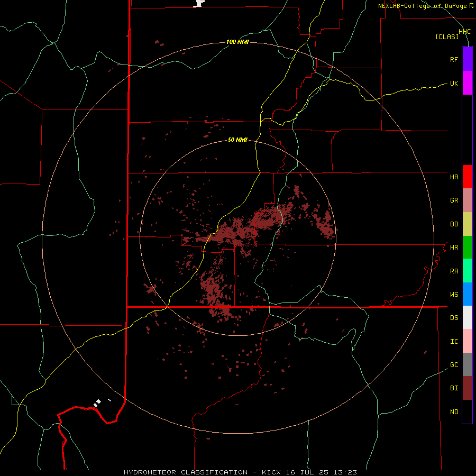
Task: Select the HR green legend swatch
Action: point(467,248)
